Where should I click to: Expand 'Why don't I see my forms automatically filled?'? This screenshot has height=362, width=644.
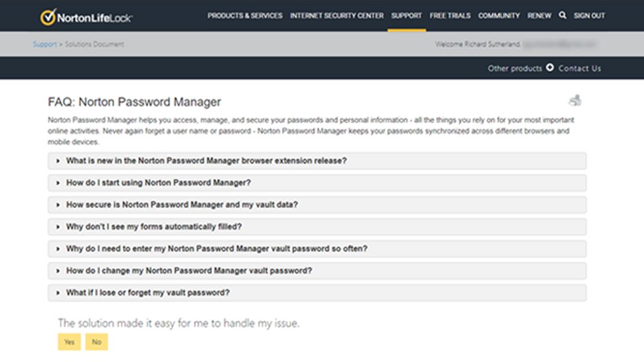click(317, 226)
